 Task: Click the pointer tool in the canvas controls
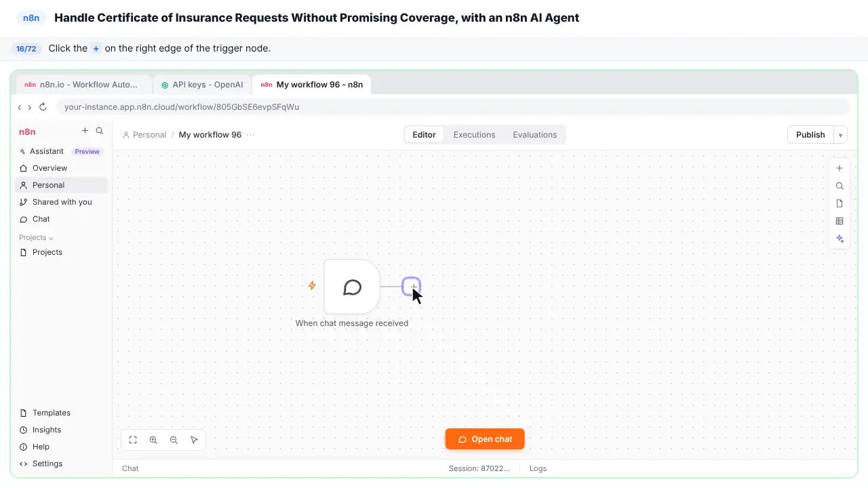coord(194,440)
